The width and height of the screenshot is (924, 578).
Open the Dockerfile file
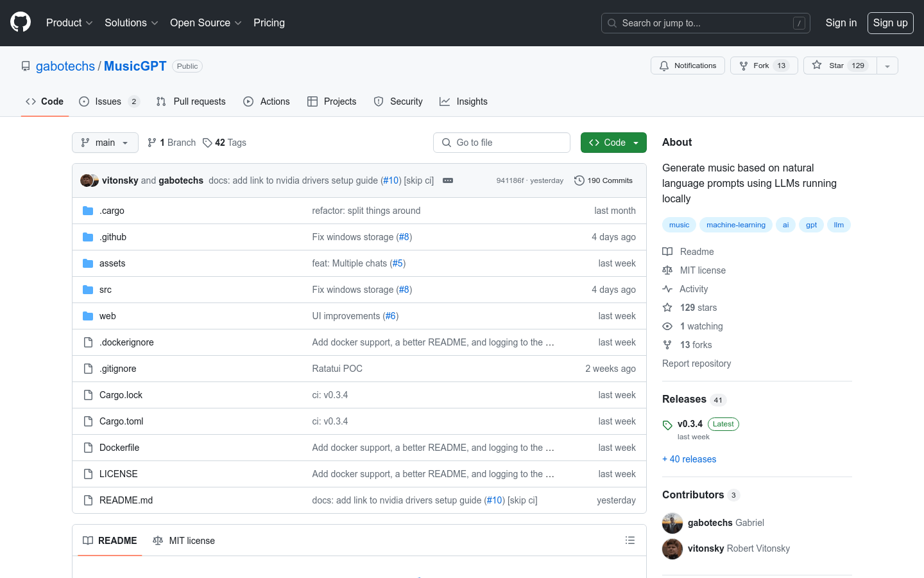[x=119, y=448]
